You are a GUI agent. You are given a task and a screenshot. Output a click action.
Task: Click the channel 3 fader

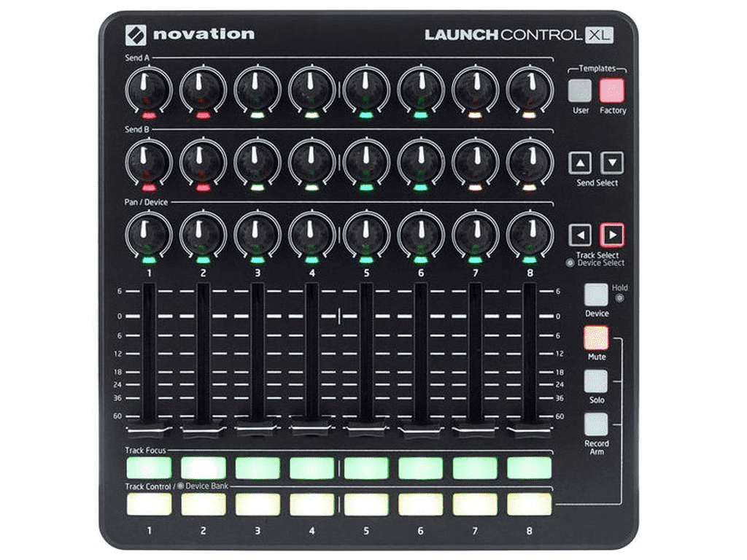[257, 357]
